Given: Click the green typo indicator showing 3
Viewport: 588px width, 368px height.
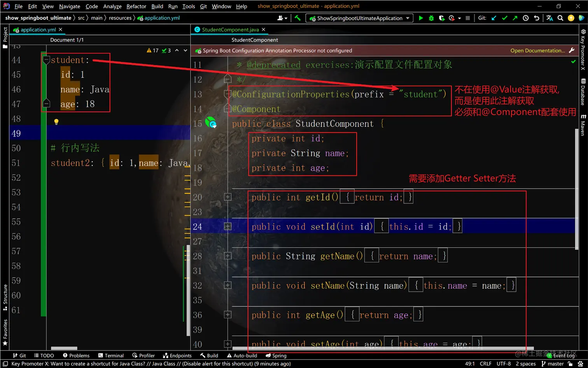Looking at the screenshot, I should pyautogui.click(x=166, y=51).
